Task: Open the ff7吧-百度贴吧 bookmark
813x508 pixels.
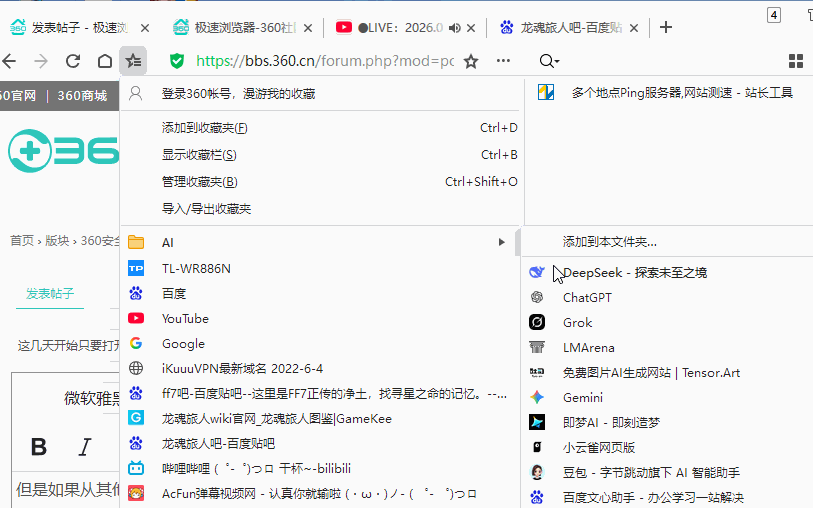Action: [319, 393]
